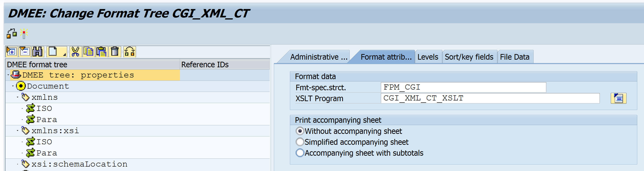This screenshot has width=644, height=171.
Task: Click the Collapse all nodes toolbar icon
Action: (25, 52)
